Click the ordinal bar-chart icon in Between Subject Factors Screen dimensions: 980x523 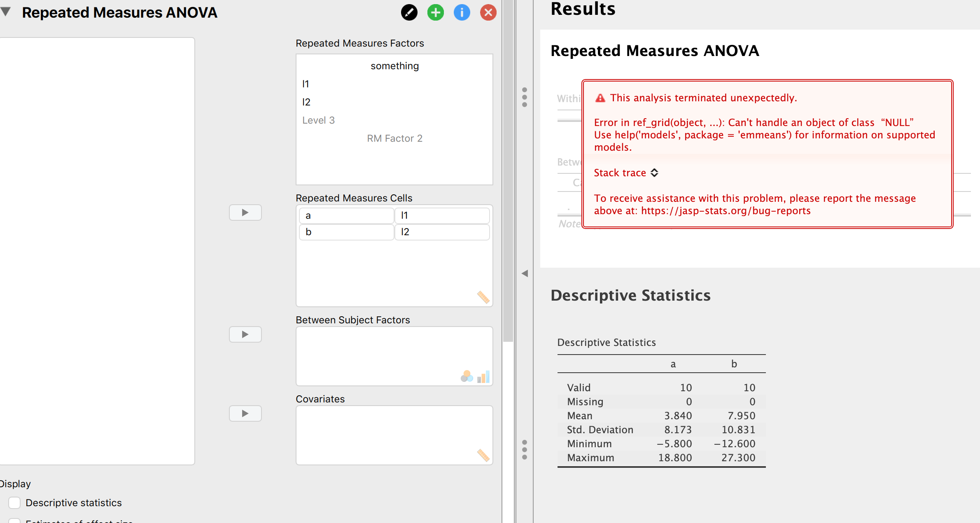coord(484,376)
